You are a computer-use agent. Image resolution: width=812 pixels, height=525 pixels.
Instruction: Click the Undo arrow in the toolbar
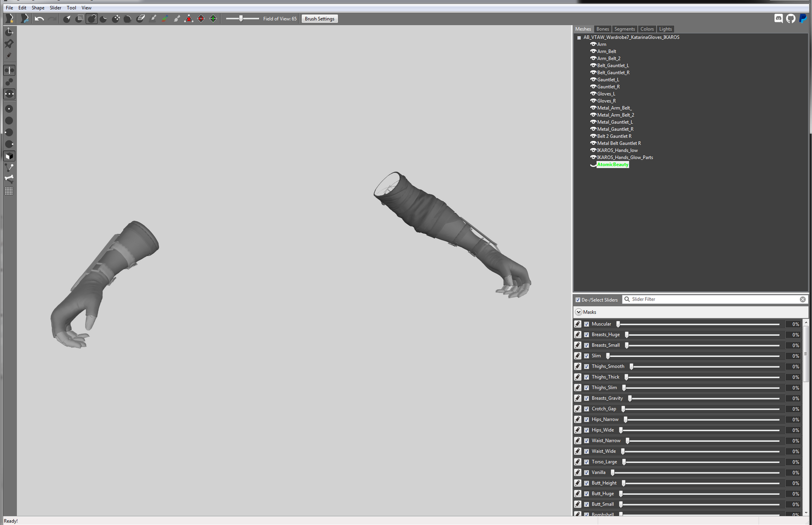(39, 18)
